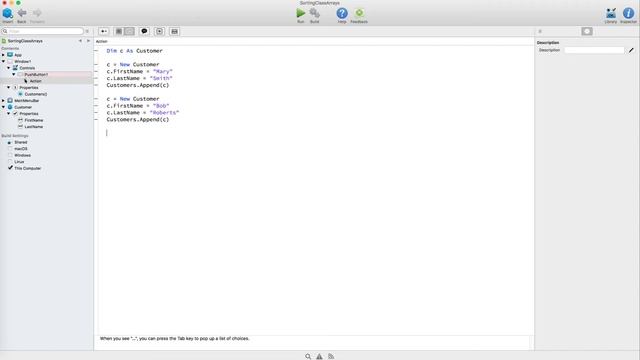Collapse Customer's Properties group
This screenshot has height=360, width=640.
click(9, 113)
